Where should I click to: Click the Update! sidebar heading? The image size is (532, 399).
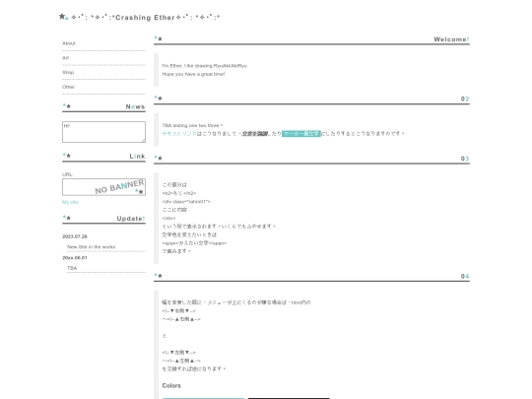(x=131, y=219)
